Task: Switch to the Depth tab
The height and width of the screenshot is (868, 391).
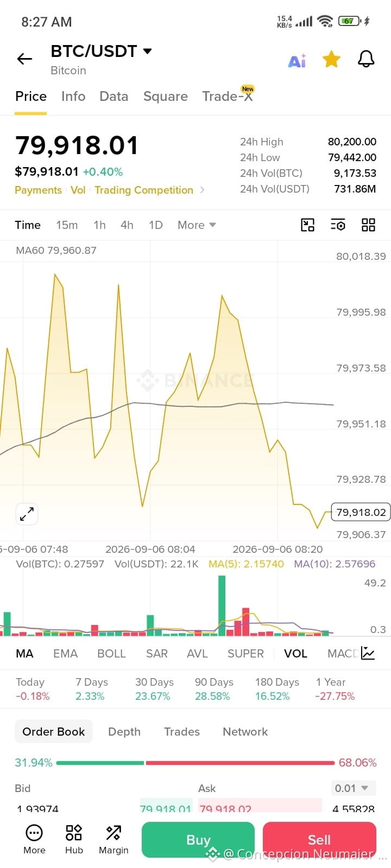Action: (124, 731)
